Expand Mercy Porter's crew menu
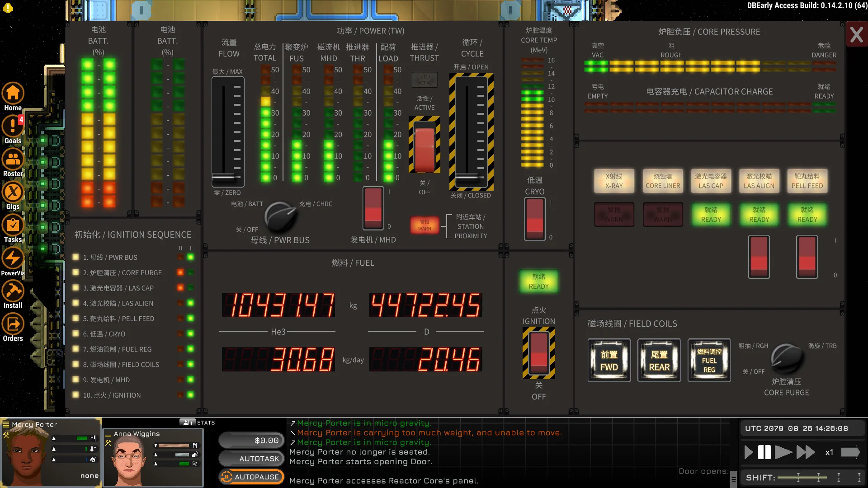Viewport: 868px width, 488px height. click(x=6, y=424)
